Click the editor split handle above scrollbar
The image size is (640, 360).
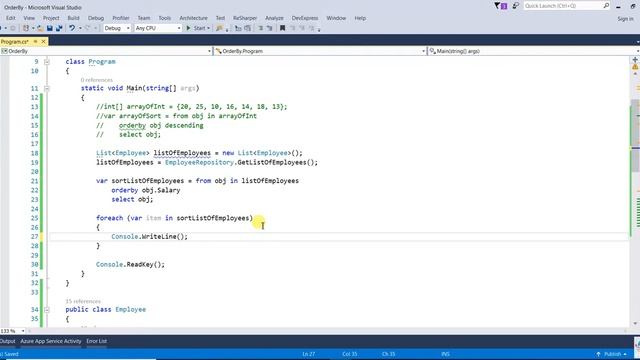point(635,60)
